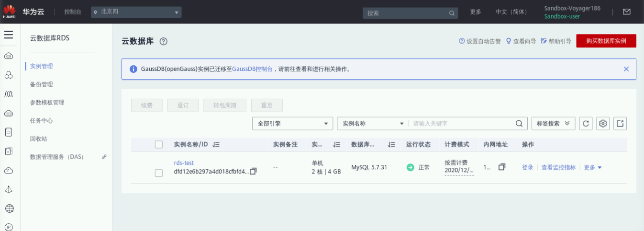Click the three-circle cluster icon in left rail
644x231 pixels.
[x=9, y=75]
